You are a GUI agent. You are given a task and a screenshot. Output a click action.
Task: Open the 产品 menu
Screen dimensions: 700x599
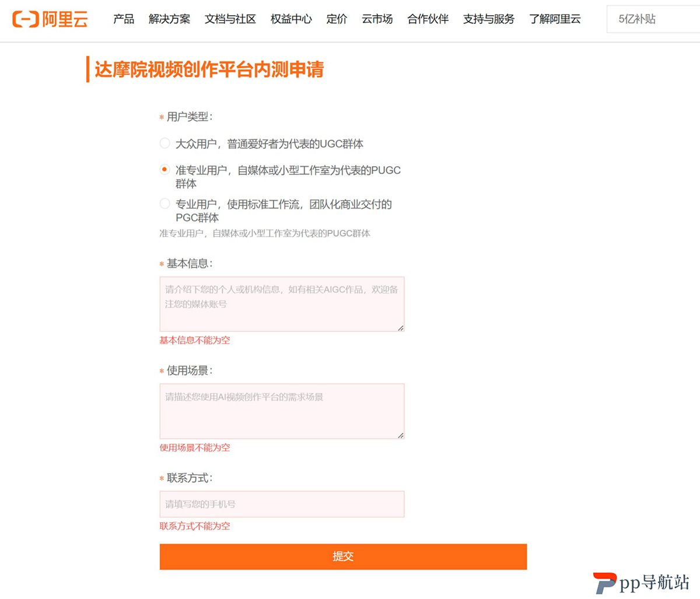click(x=124, y=19)
